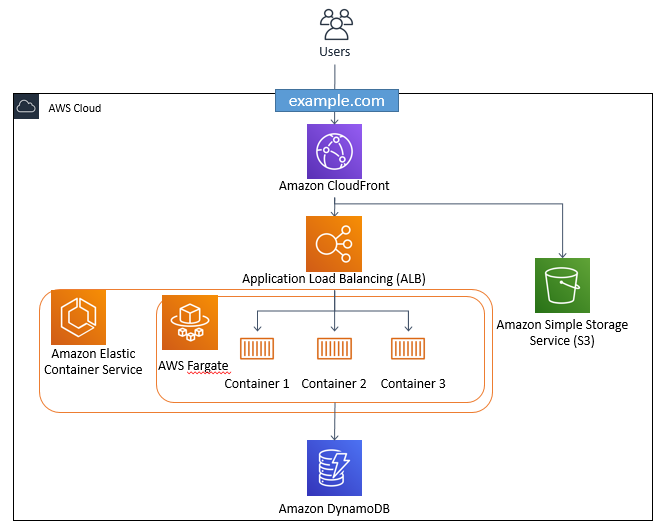
Task: Click the AWS Fargate label text
Action: pyautogui.click(x=194, y=366)
